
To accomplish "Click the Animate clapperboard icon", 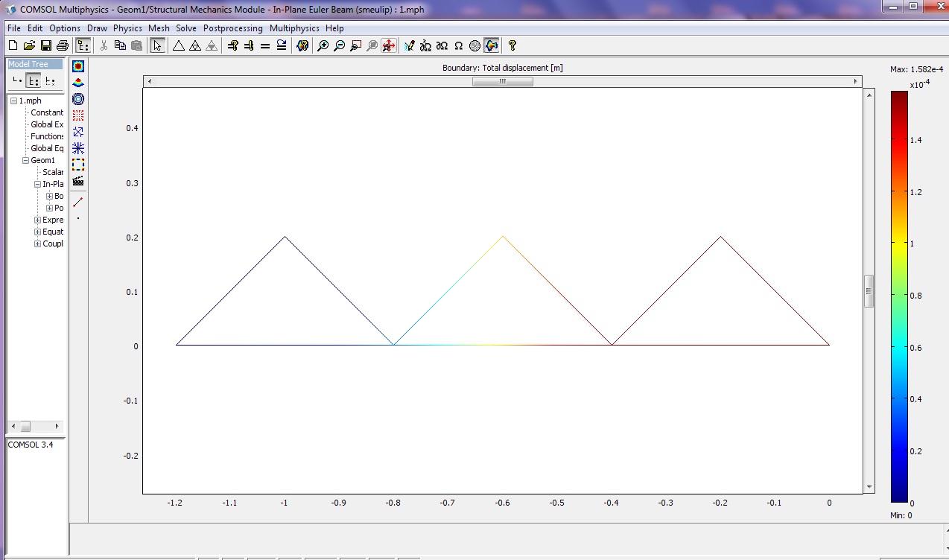I will (x=78, y=181).
